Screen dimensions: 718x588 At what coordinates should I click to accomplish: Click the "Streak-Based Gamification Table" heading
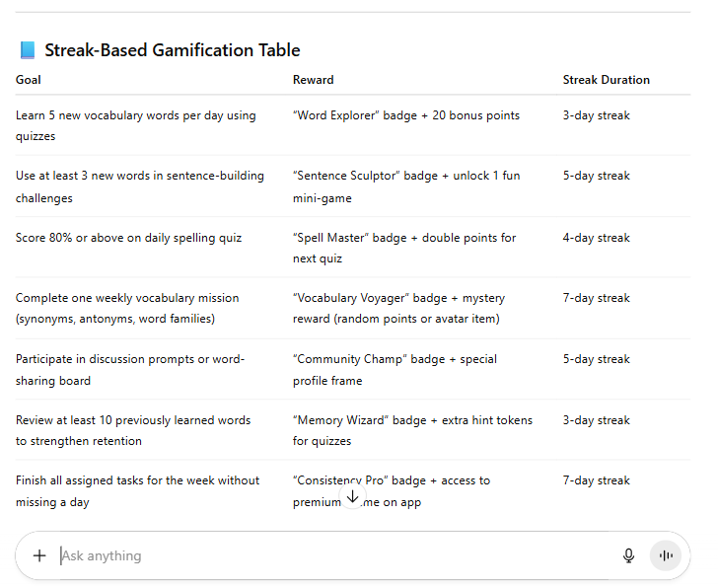172,50
